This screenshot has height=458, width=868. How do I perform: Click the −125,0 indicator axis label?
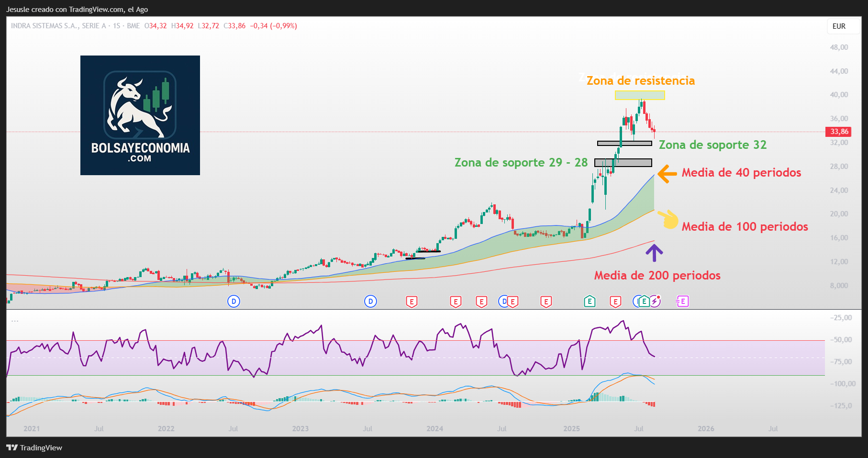[x=841, y=406]
